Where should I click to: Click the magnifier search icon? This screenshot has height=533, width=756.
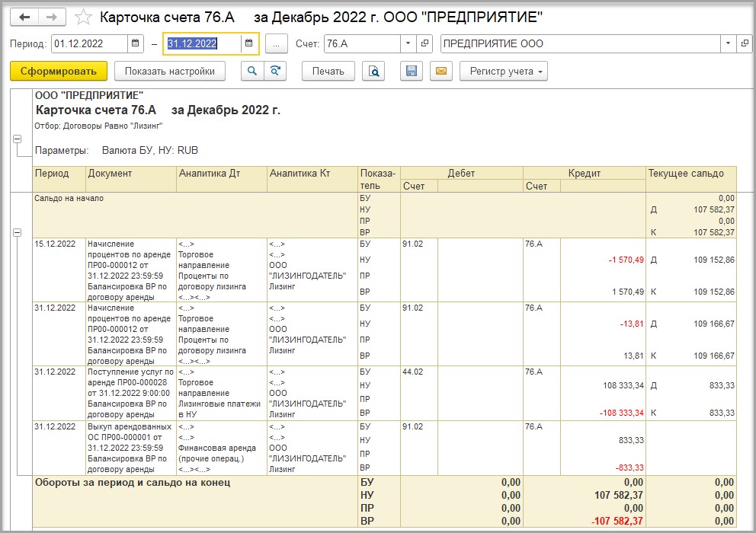coord(252,72)
